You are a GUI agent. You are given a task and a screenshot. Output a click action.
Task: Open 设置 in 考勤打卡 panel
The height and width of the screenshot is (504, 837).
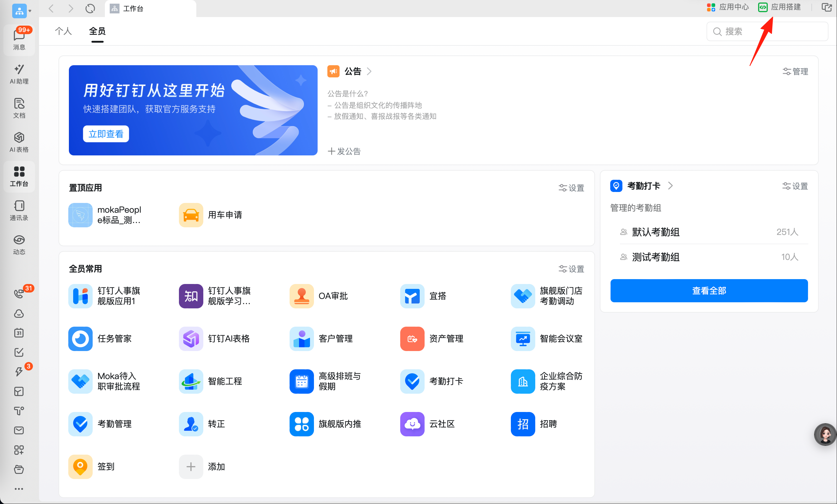[x=795, y=186]
